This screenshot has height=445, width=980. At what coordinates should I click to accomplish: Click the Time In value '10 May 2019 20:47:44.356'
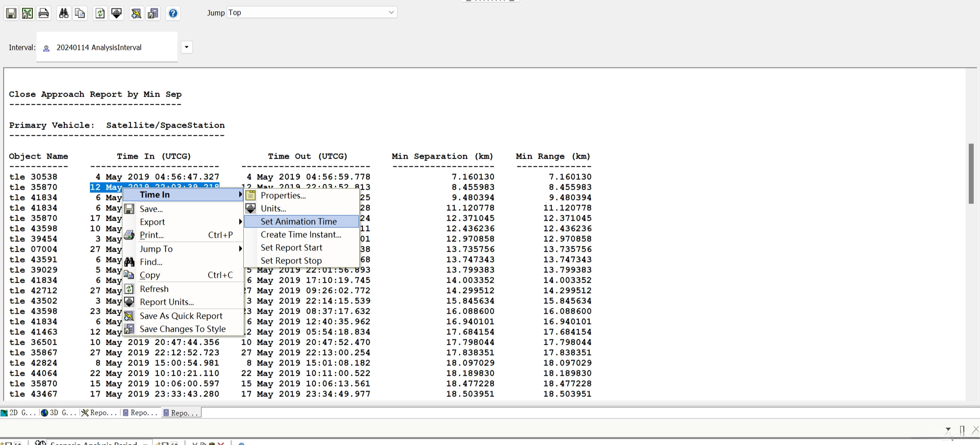click(155, 343)
